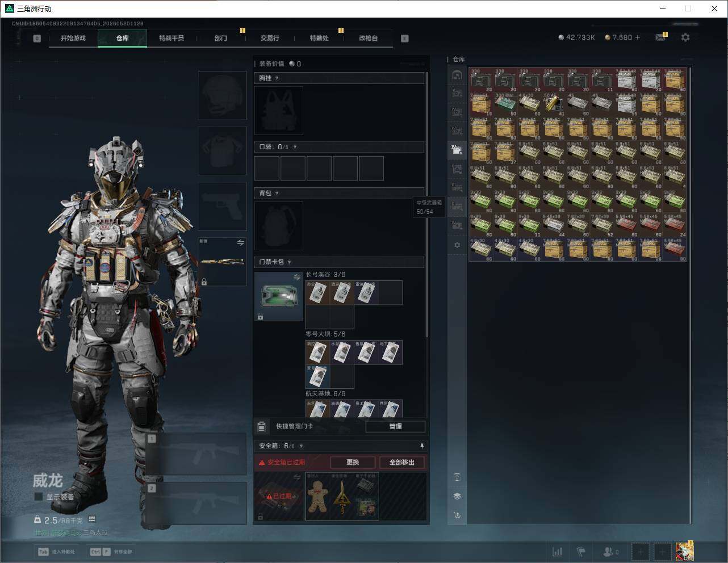Viewport: 728px width, 563px height.
Task: Click the Tab 进入特勤处 shortcut
Action: tap(56, 552)
